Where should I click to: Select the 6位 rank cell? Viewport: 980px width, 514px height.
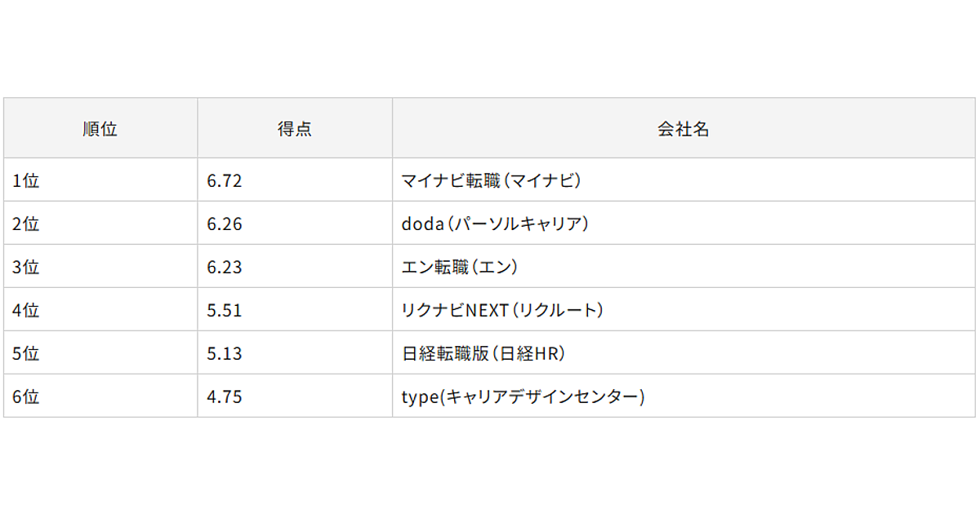(x=100, y=396)
